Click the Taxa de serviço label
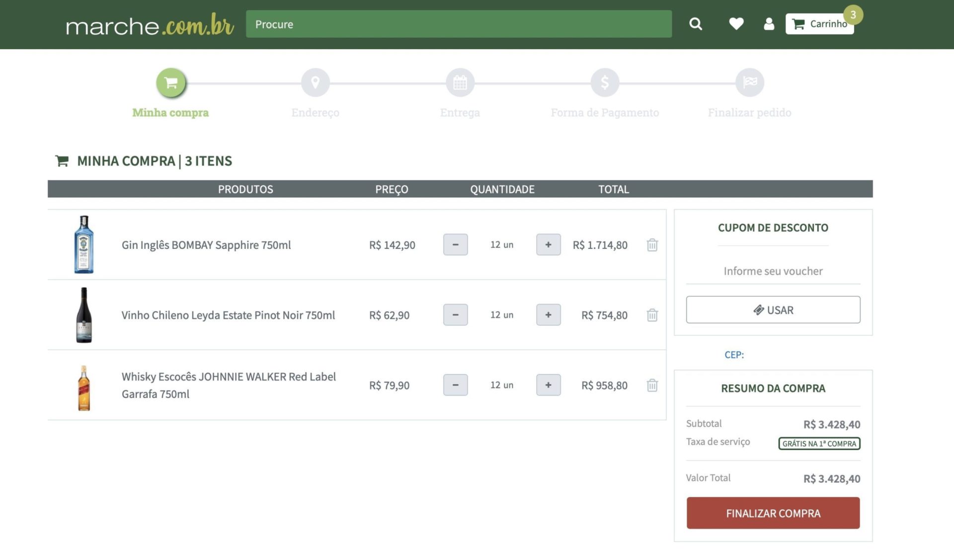The image size is (954, 560). click(x=717, y=442)
